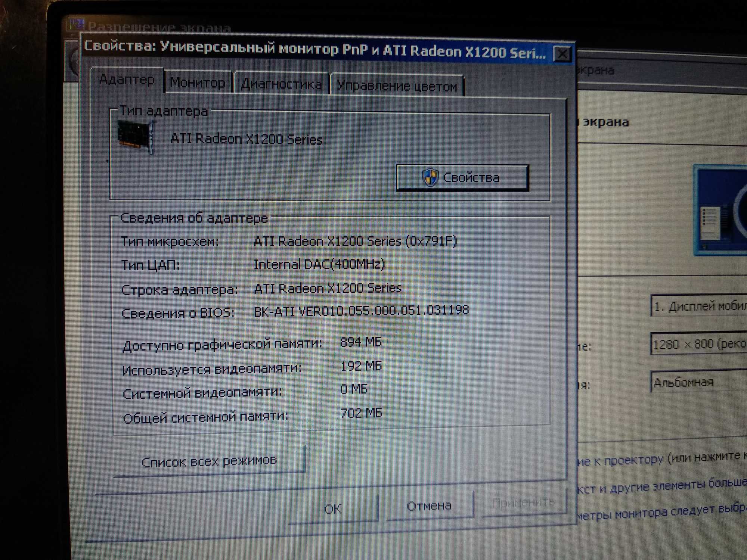Click Доступно графической памяти label

point(222,345)
